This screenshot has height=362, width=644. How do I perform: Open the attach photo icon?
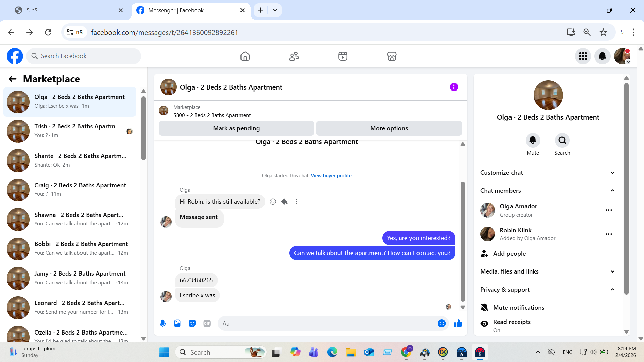pyautogui.click(x=177, y=323)
